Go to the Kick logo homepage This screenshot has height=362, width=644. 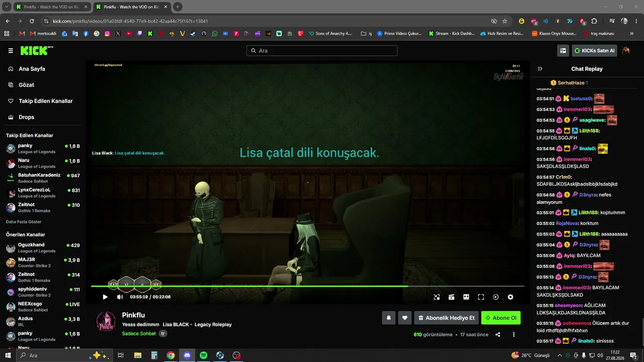pos(36,50)
